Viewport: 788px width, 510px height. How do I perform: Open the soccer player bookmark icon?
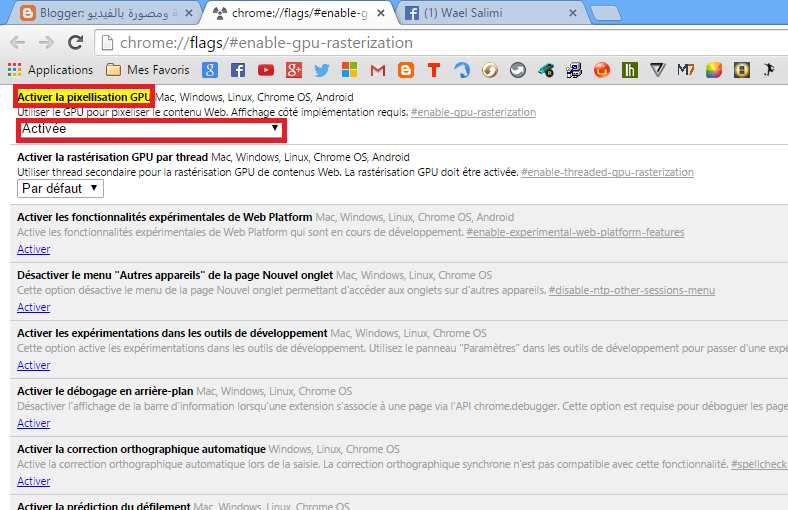[769, 70]
